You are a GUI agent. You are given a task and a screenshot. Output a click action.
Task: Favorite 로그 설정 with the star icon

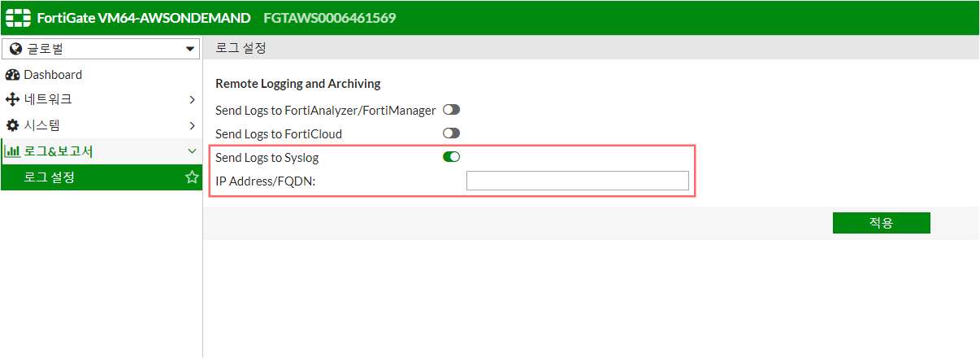(192, 177)
